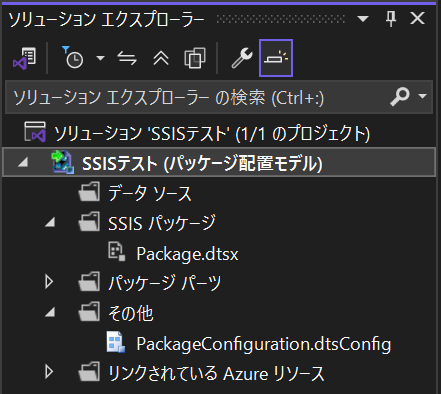Image resolution: width=441 pixels, height=394 pixels.
Task: Click the solution node icon
Action: coord(35,132)
